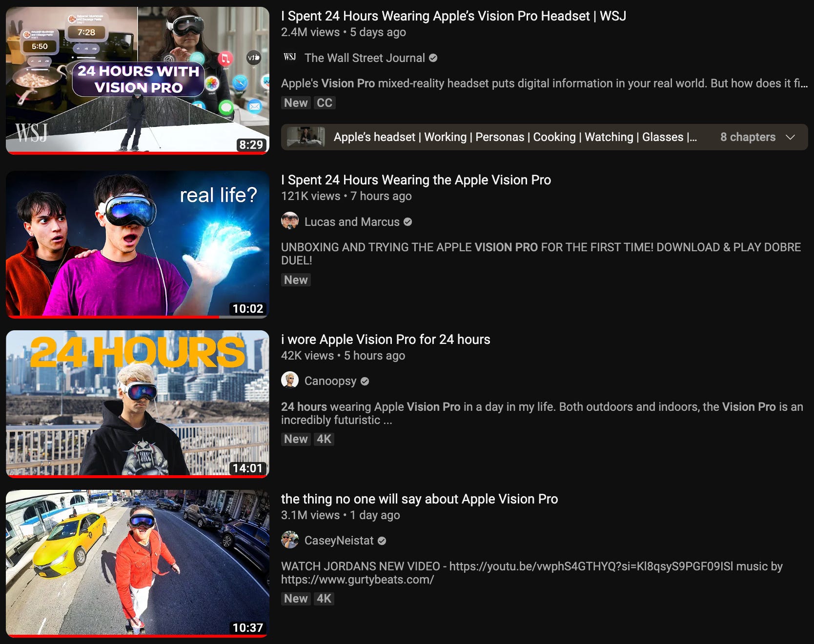Click the '8 chapters' label
The image size is (814, 644).
click(x=748, y=137)
